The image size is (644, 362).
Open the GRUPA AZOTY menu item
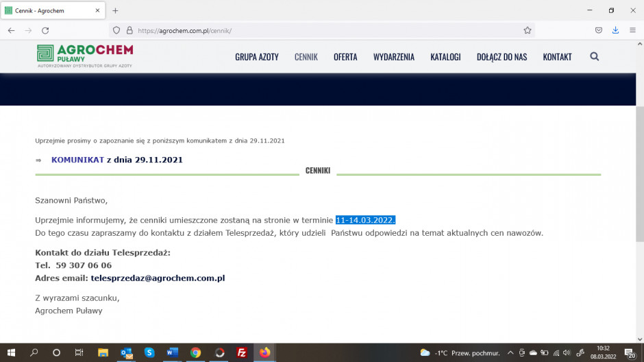[x=257, y=57]
